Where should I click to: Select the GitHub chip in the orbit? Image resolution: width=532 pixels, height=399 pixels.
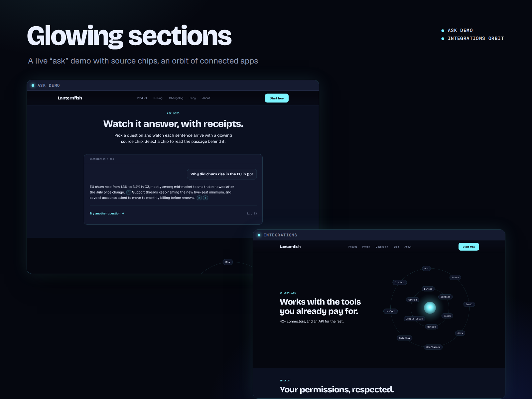coord(413,300)
